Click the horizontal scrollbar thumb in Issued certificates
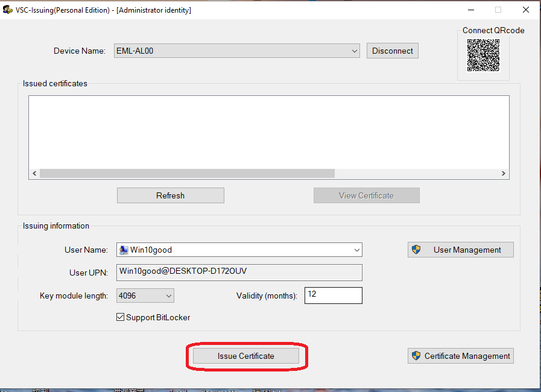This screenshot has height=392, width=541. pyautogui.click(x=187, y=174)
